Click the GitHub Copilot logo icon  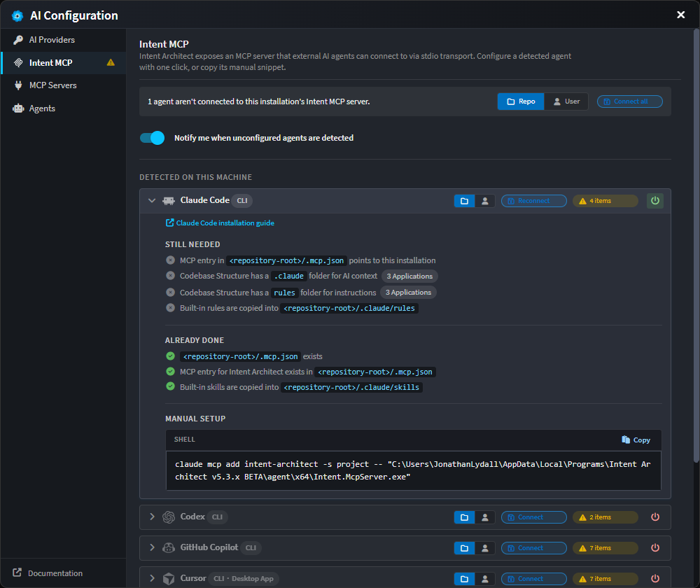tap(169, 548)
